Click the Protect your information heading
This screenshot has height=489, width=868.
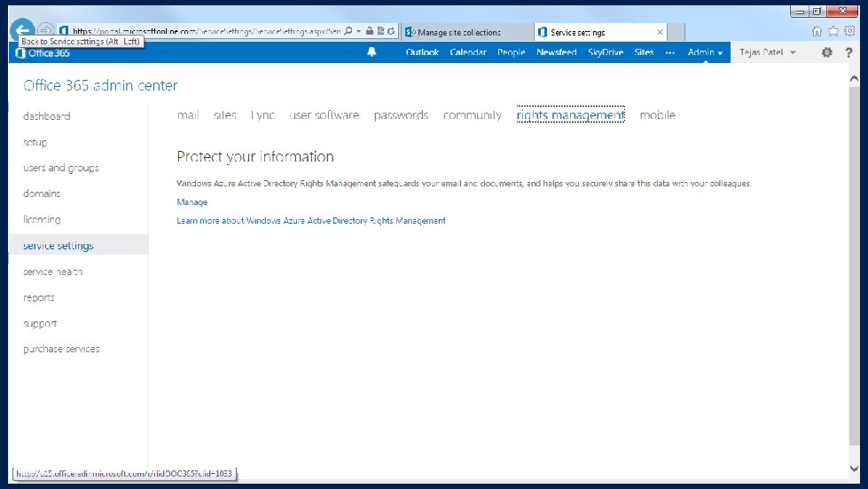255,157
